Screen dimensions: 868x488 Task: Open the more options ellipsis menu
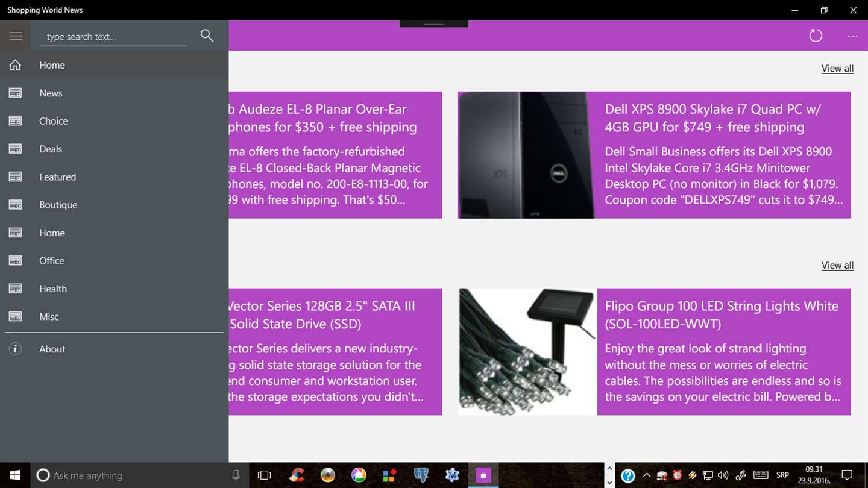(852, 36)
